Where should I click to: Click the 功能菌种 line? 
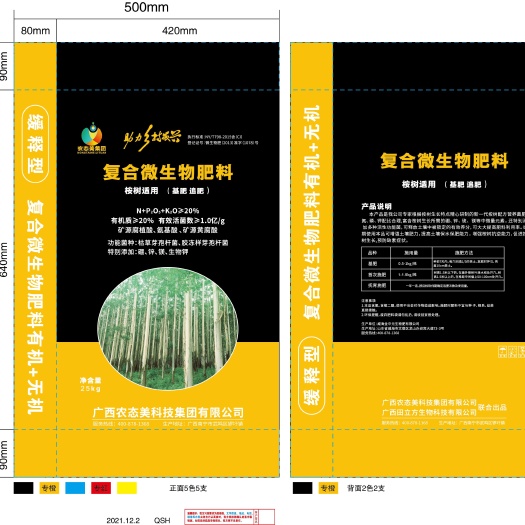[x=168, y=243]
